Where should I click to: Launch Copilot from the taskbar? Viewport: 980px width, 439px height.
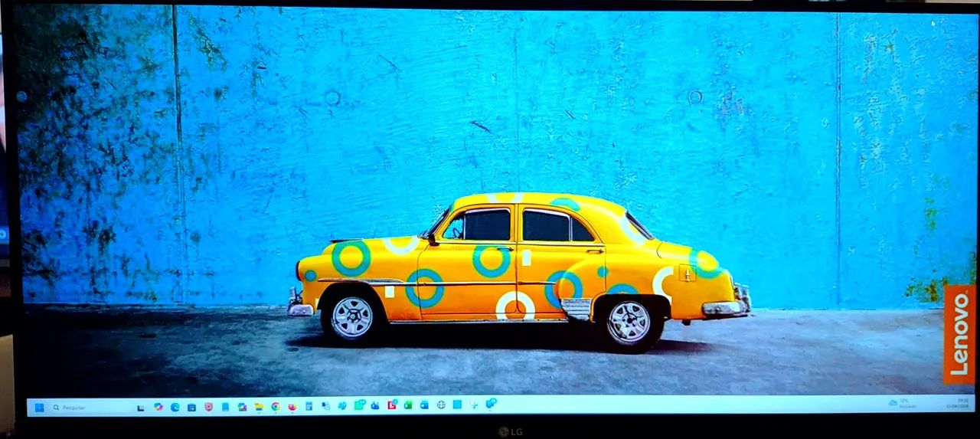pyautogui.click(x=158, y=407)
